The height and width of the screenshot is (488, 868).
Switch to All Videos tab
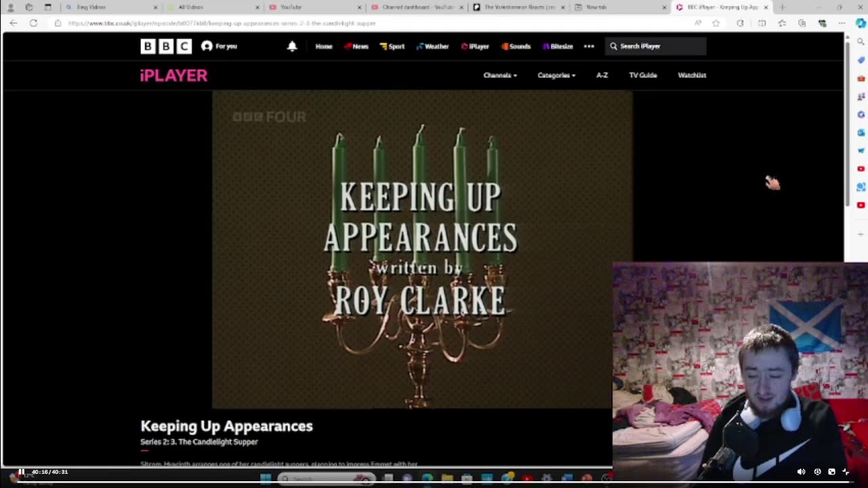pyautogui.click(x=212, y=7)
